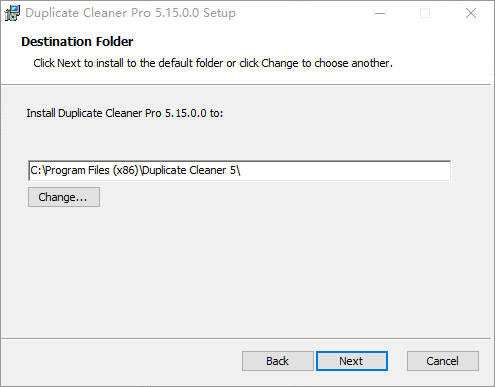The image size is (495, 387).
Task: Minimize the Duplicate Cleaner Setup window
Action: 380,13
